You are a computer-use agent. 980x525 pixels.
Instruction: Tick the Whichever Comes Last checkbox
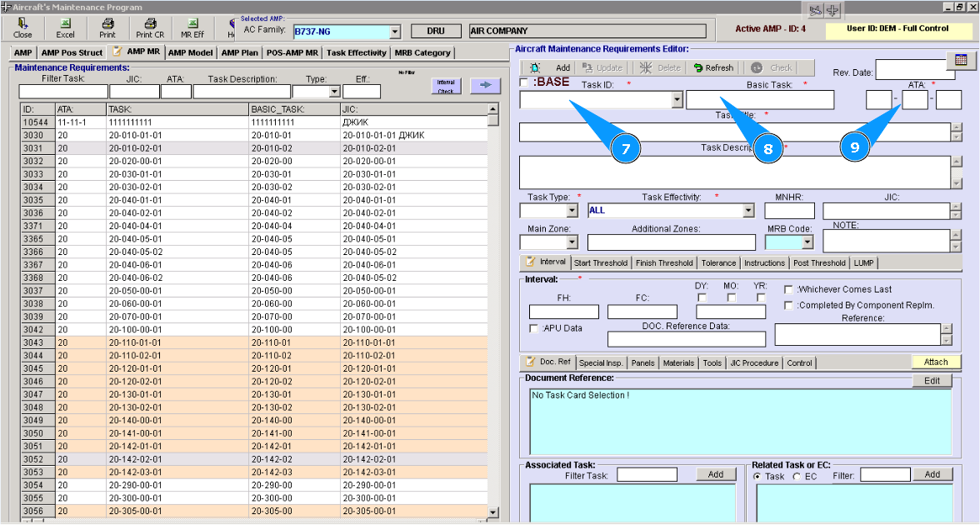788,289
